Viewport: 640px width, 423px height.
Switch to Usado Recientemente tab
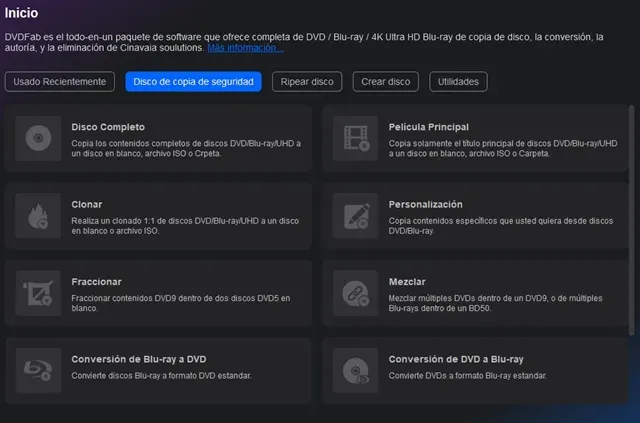(x=60, y=82)
